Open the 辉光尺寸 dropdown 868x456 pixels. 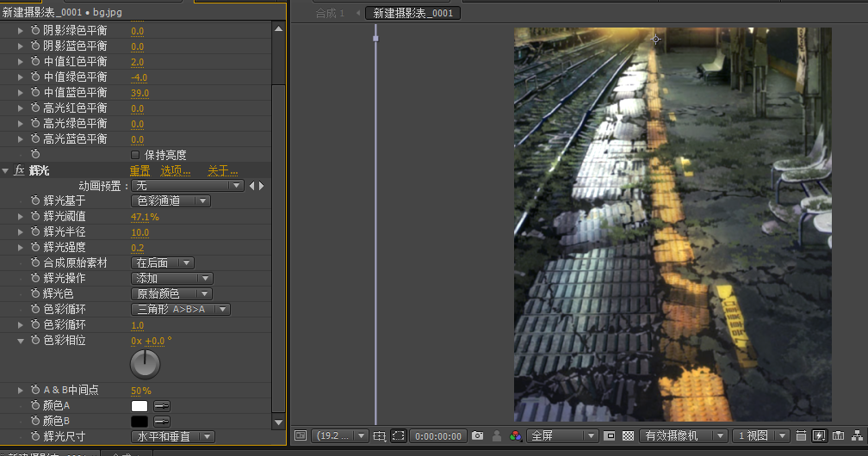point(171,437)
